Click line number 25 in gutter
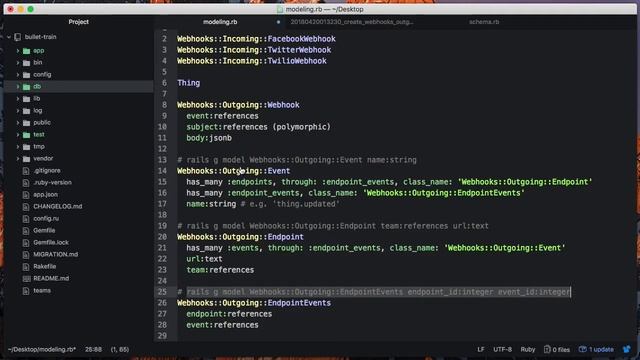640x360 pixels. tap(162, 292)
